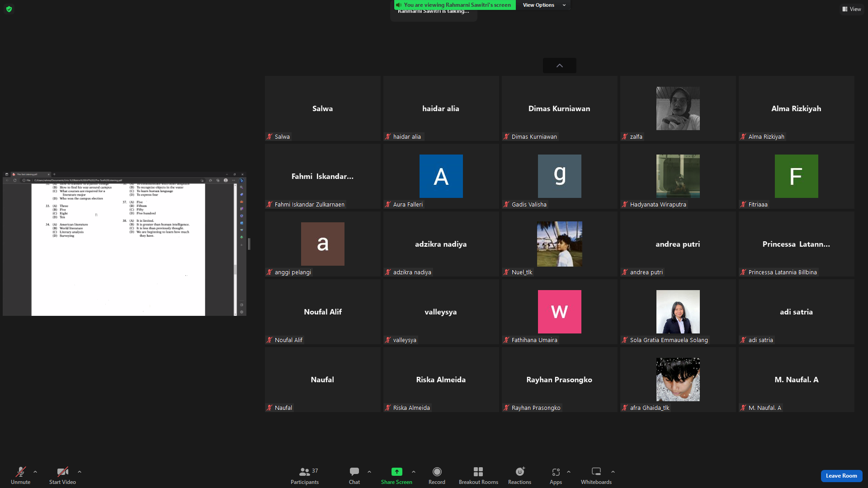Select Rayhan Prasongko's video tile

[x=559, y=380]
